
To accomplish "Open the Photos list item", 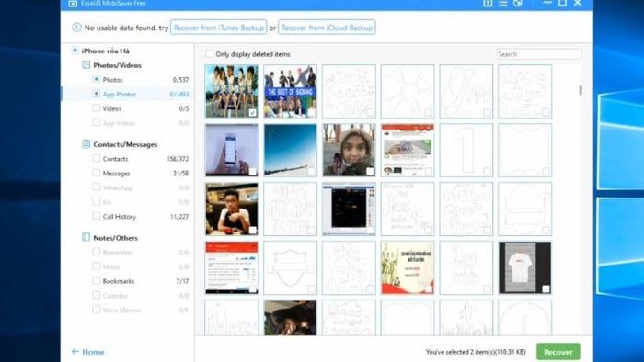I will (128, 80).
